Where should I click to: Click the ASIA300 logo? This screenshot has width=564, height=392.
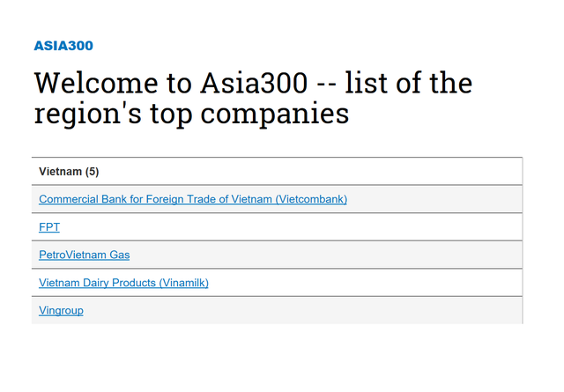click(x=63, y=46)
